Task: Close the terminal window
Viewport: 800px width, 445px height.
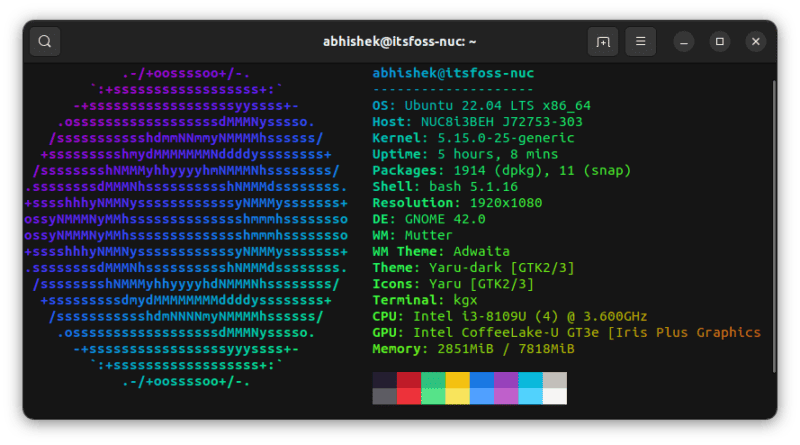Action: pos(756,42)
